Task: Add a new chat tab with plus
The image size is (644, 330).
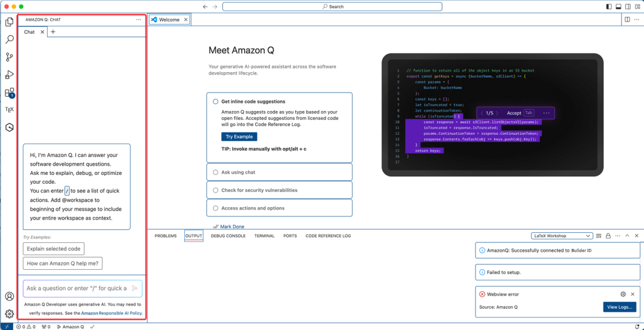Action: point(53,32)
